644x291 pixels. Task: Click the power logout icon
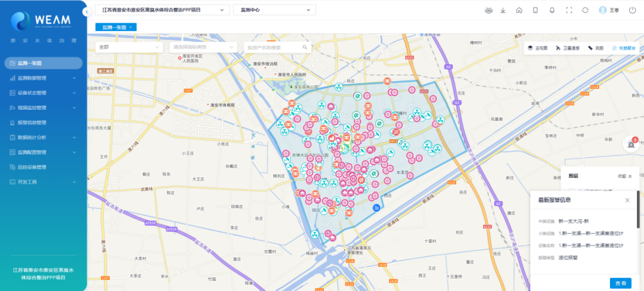(x=632, y=10)
